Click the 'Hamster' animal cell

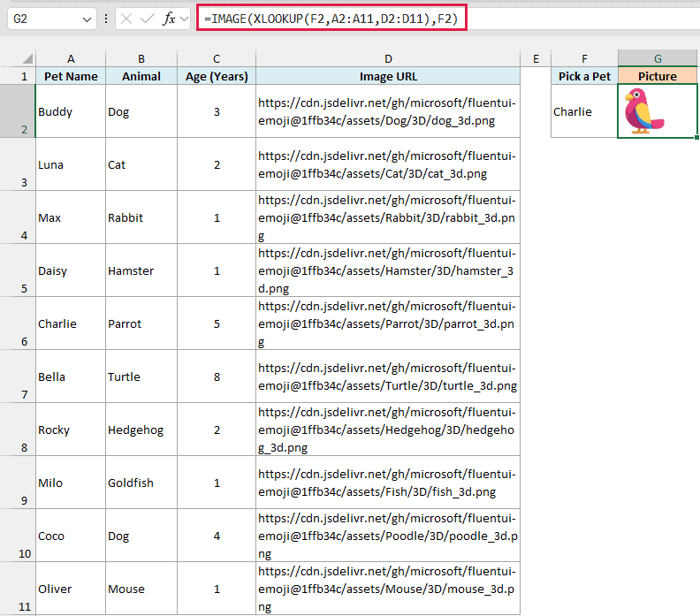141,270
